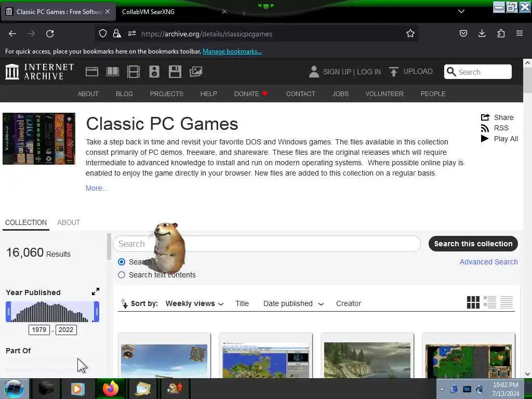
Task: Switch to CollabVM SearXNG browser tab
Action: coord(148,11)
